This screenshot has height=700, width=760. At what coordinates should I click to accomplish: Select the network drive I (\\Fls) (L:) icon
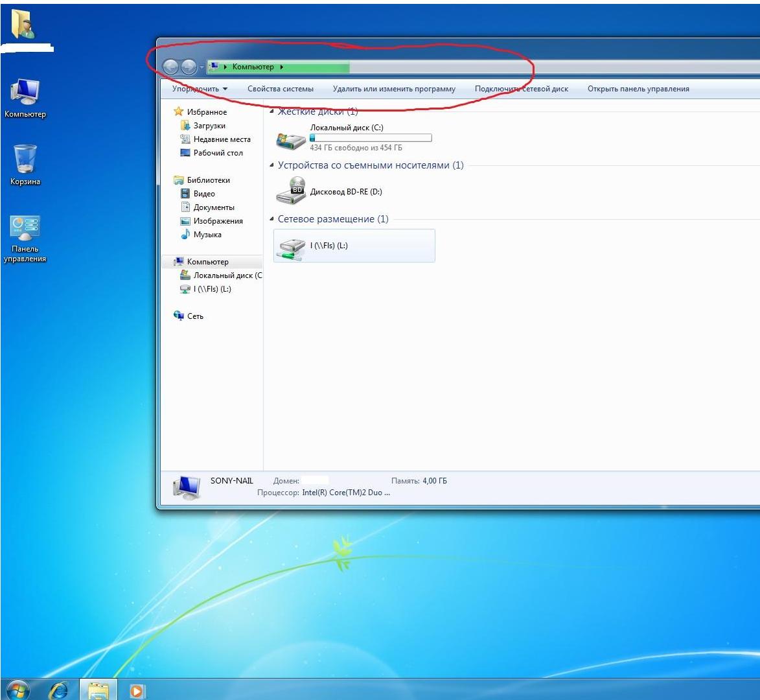tap(291, 249)
